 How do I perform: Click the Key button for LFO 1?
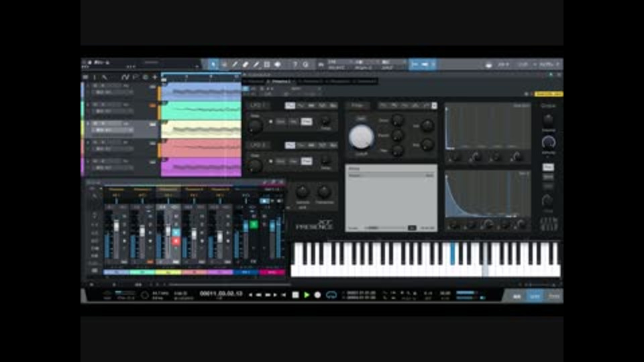[x=294, y=122]
